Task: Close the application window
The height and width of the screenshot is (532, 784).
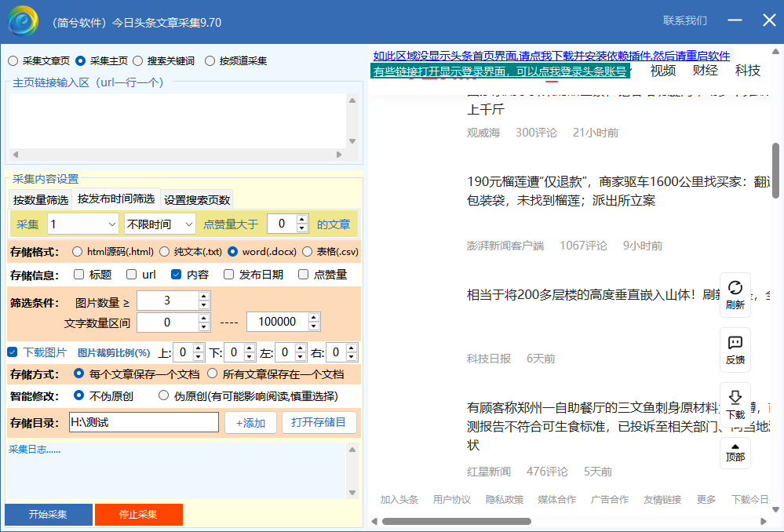Action: [x=769, y=20]
